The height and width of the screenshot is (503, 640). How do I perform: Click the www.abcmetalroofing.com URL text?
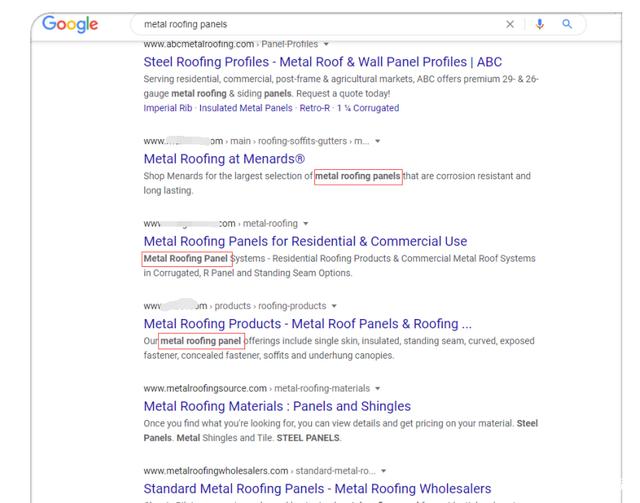click(199, 44)
